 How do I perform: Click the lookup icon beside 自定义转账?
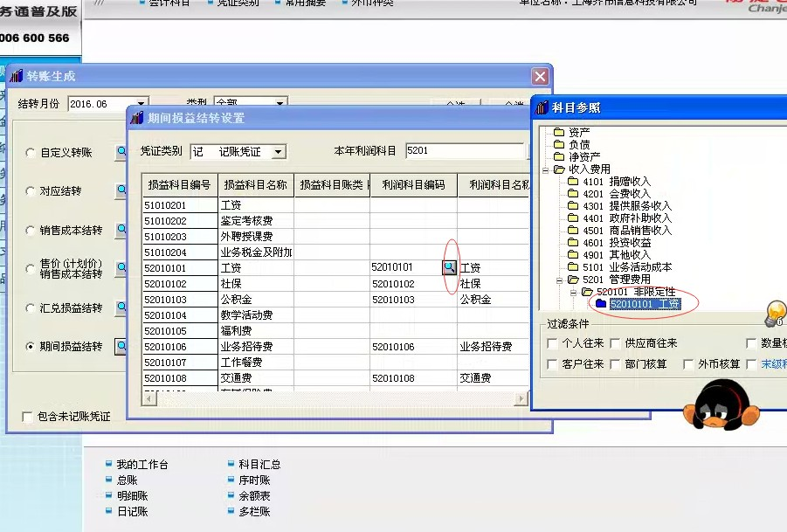coord(121,152)
